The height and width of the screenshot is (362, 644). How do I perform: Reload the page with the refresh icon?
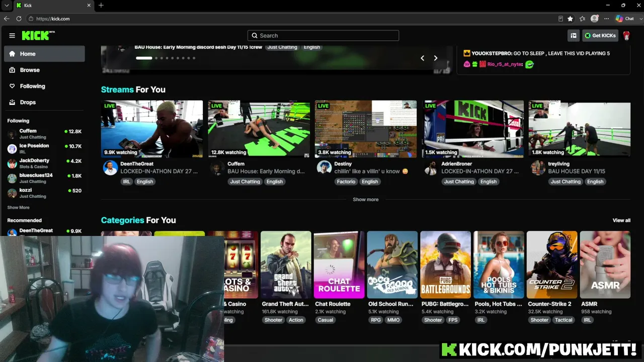(x=19, y=19)
